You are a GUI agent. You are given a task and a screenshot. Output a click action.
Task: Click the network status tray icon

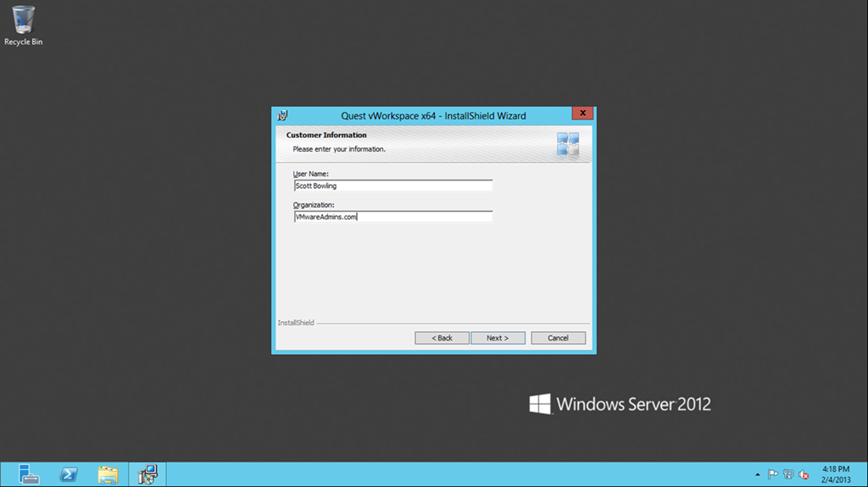coord(788,474)
